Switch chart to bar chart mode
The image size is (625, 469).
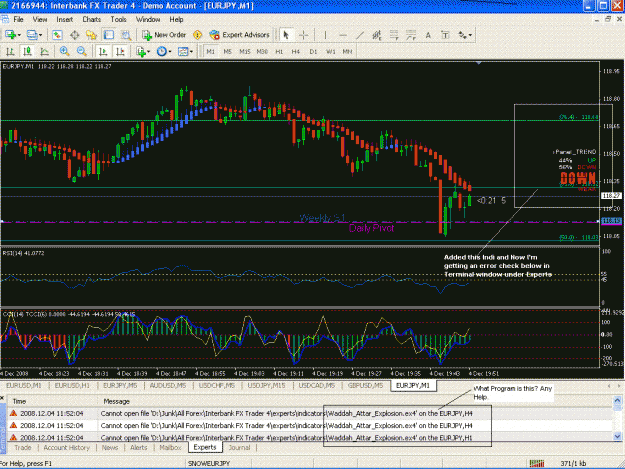(x=10, y=51)
